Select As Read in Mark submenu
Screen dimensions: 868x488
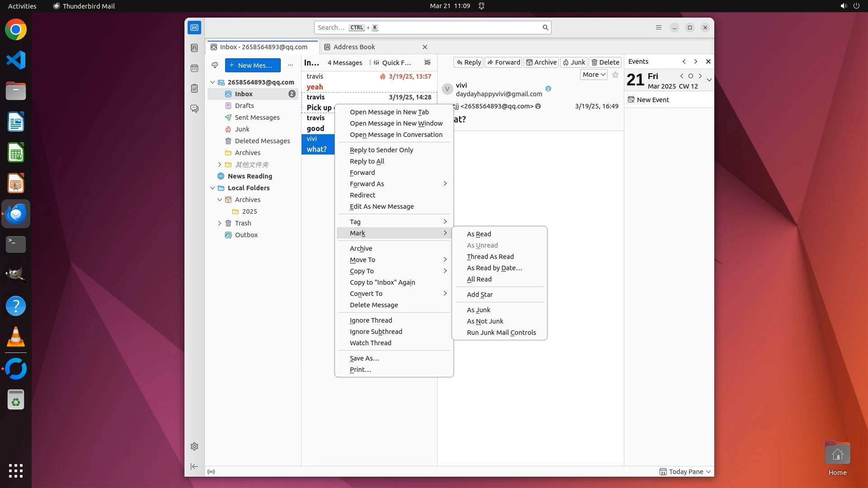(x=479, y=234)
